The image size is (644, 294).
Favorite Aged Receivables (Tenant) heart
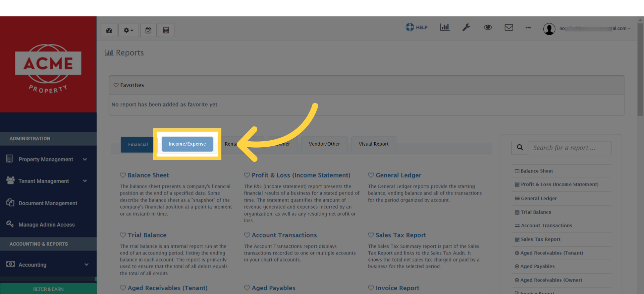coord(123,288)
